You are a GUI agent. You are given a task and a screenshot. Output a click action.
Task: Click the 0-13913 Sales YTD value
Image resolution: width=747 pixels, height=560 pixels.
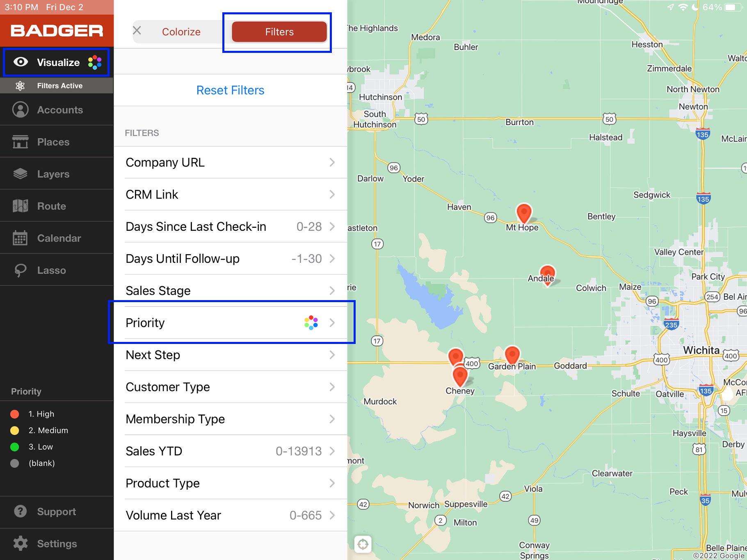point(299,451)
